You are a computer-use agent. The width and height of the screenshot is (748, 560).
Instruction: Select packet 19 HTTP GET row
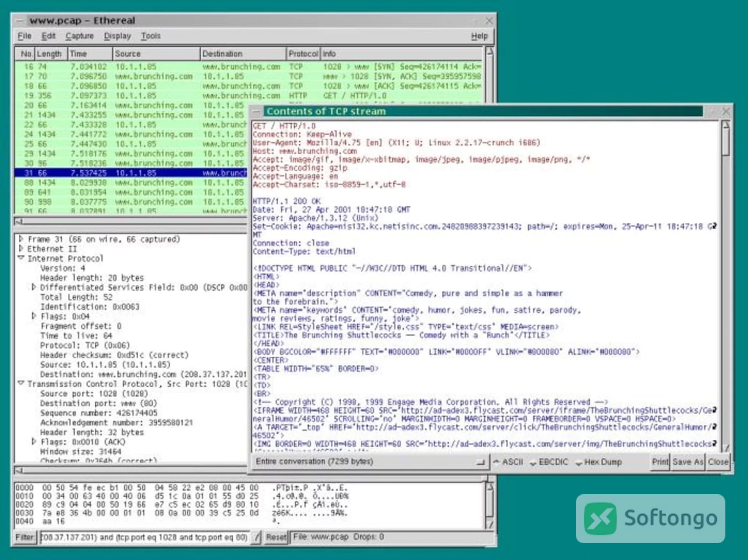249,95
